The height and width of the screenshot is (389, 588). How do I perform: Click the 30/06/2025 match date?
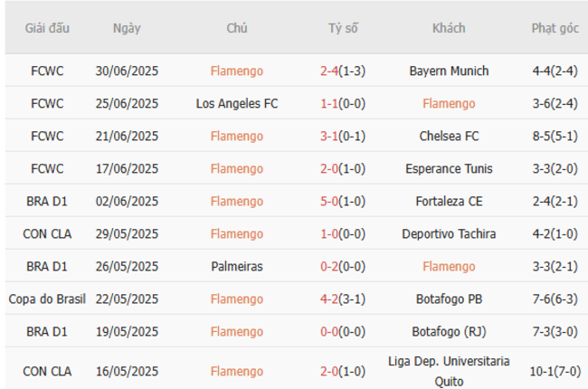127,71
